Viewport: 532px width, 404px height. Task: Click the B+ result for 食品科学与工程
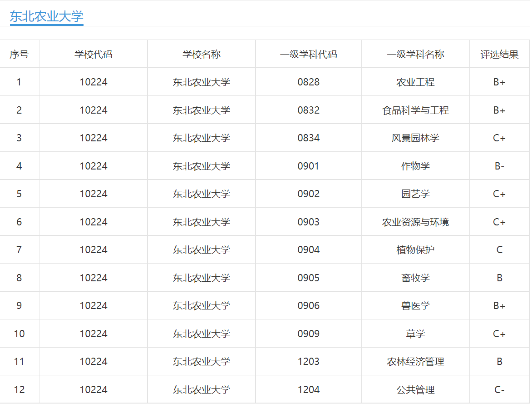tap(499, 110)
